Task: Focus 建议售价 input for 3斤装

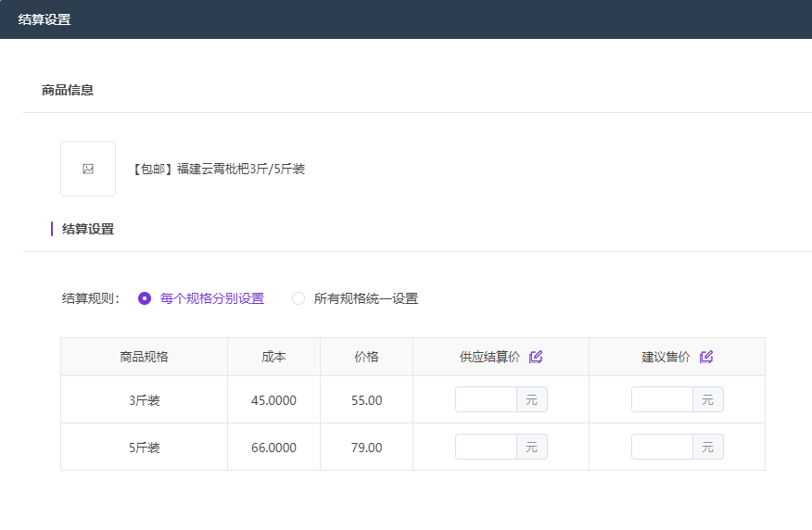Action: pyautogui.click(x=662, y=399)
